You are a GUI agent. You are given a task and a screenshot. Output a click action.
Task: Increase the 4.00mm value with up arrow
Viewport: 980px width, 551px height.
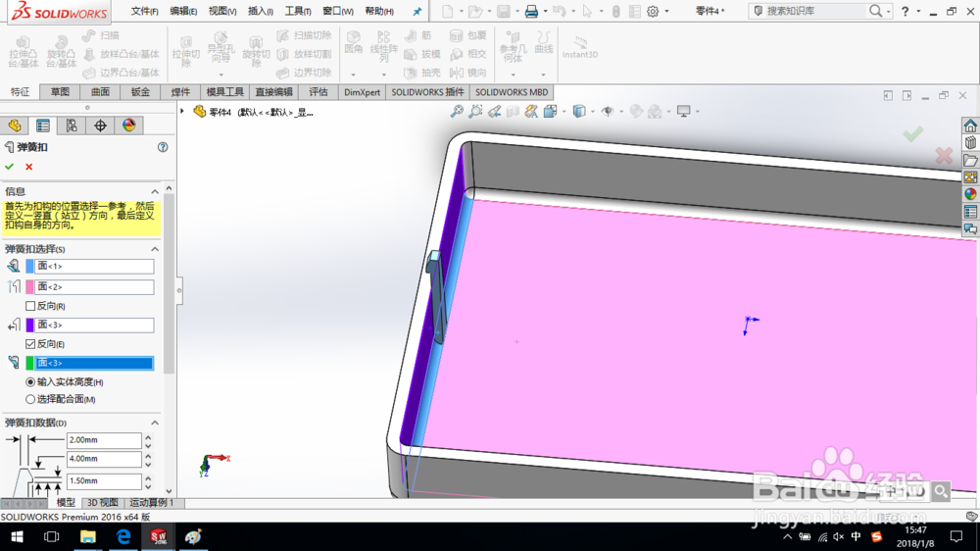148,455
